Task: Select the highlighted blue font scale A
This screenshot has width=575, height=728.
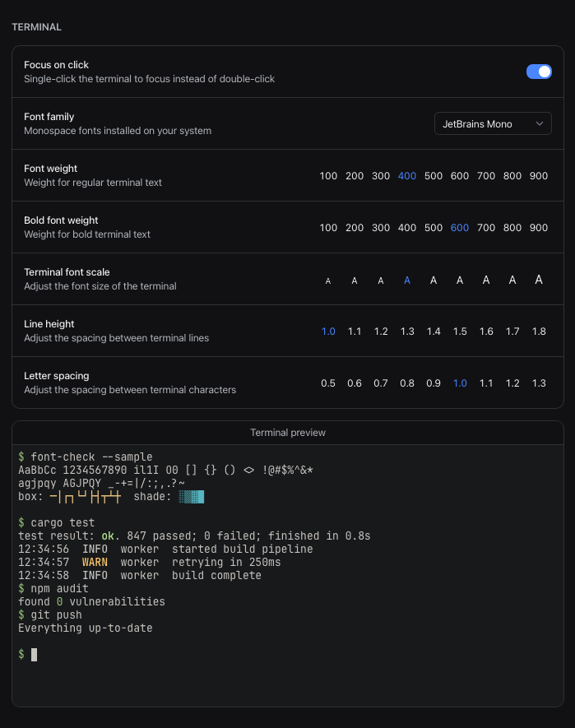Action: 407,281
